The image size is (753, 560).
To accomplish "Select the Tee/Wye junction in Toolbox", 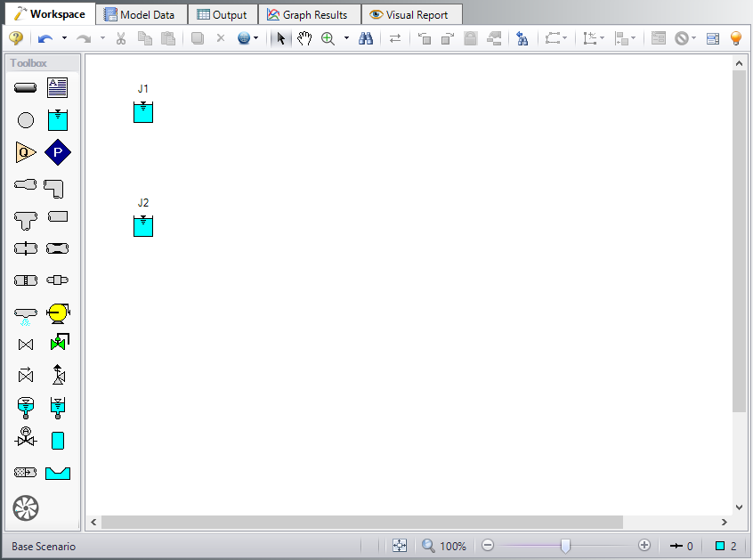I will pyautogui.click(x=26, y=221).
